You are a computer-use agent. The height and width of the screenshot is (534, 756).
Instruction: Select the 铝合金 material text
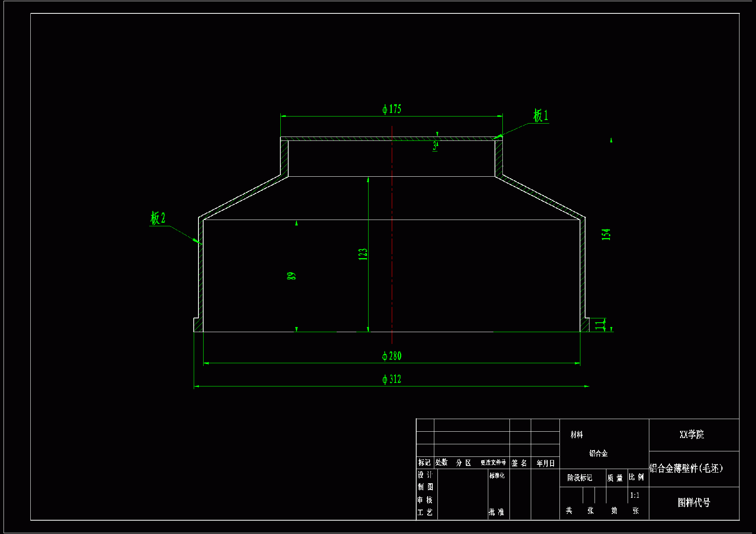tap(598, 453)
